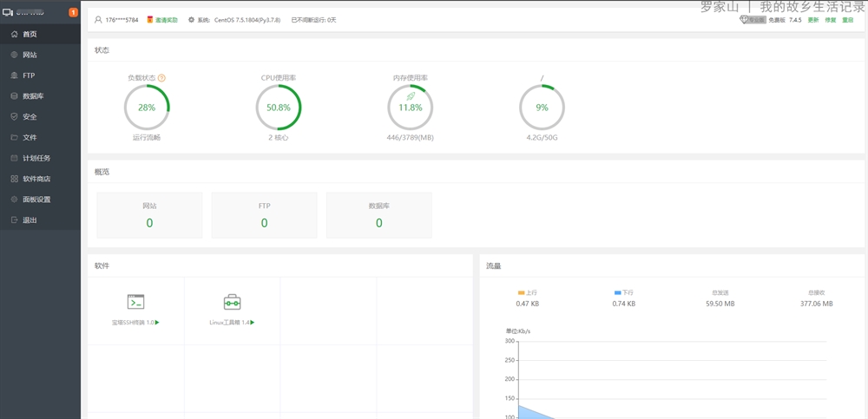Click the orange 上行 legend swatch
The width and height of the screenshot is (868, 419).
click(521, 292)
